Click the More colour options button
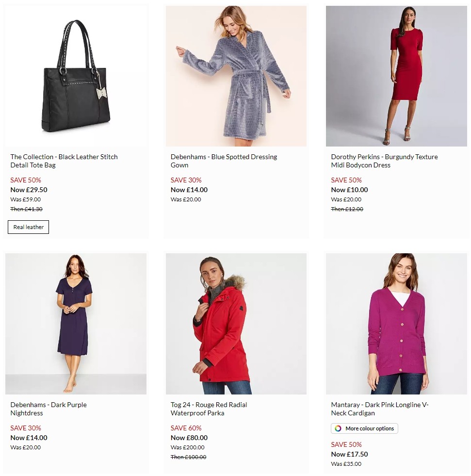This screenshot has height=476, width=471. click(x=364, y=428)
